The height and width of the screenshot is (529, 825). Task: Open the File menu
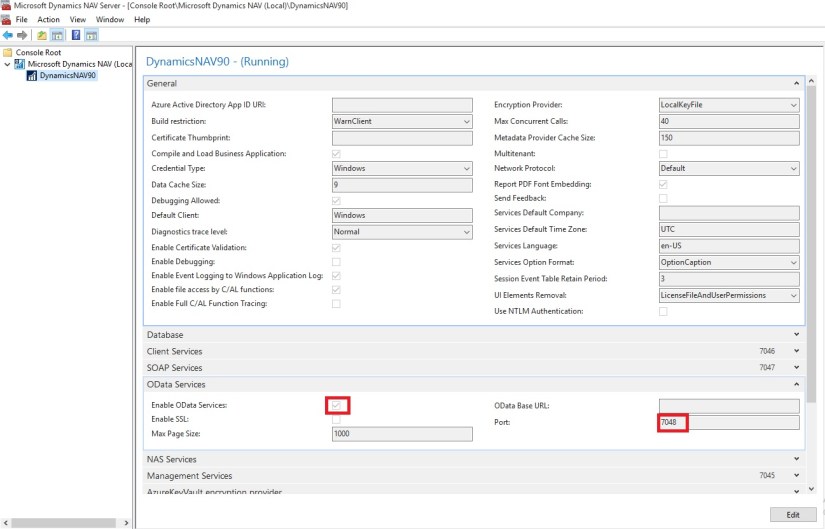(22, 19)
